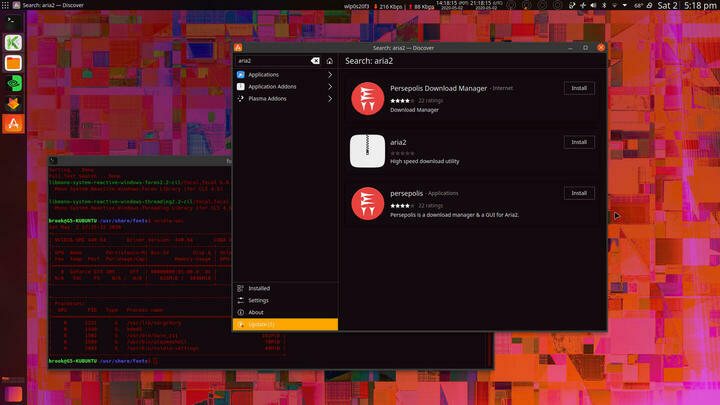Click the persepolis Applications star rating
This screenshot has width=720, height=405.
tap(402, 206)
